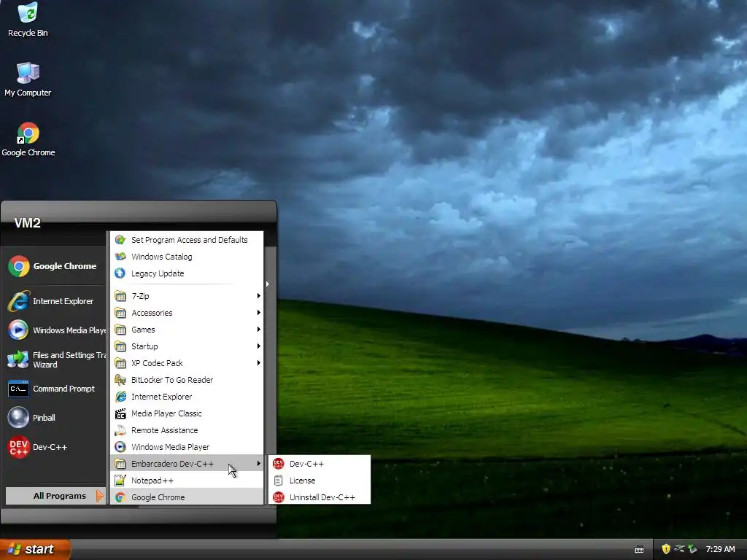Click the on-screen keyboard taskbar icon

(639, 550)
